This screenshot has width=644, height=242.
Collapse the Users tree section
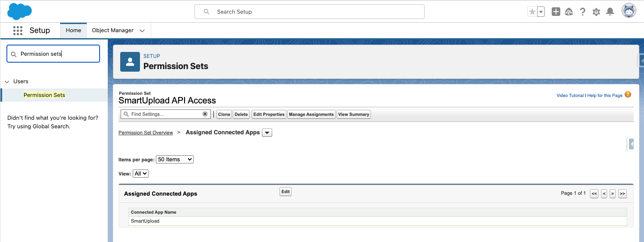coord(7,82)
